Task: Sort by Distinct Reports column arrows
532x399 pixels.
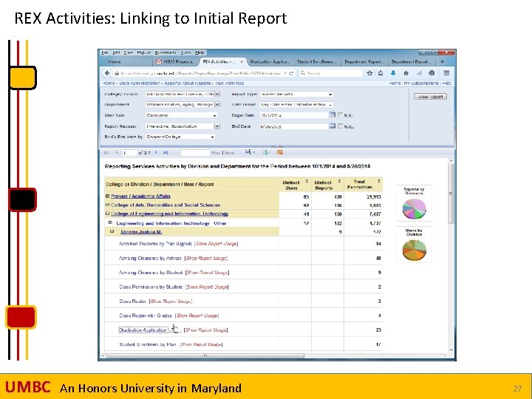Action: click(x=339, y=181)
